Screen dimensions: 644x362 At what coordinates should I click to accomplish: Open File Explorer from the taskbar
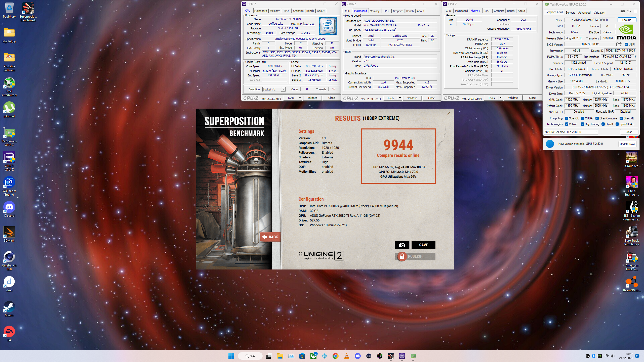point(280,356)
